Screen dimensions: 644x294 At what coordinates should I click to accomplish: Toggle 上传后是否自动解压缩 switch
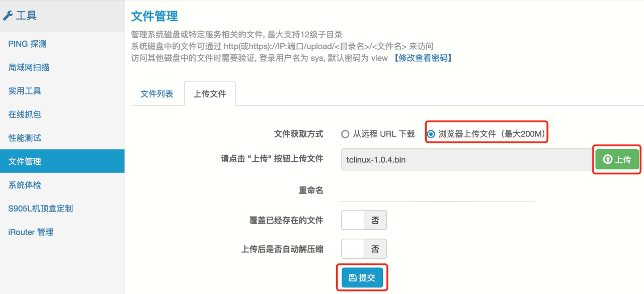[364, 249]
